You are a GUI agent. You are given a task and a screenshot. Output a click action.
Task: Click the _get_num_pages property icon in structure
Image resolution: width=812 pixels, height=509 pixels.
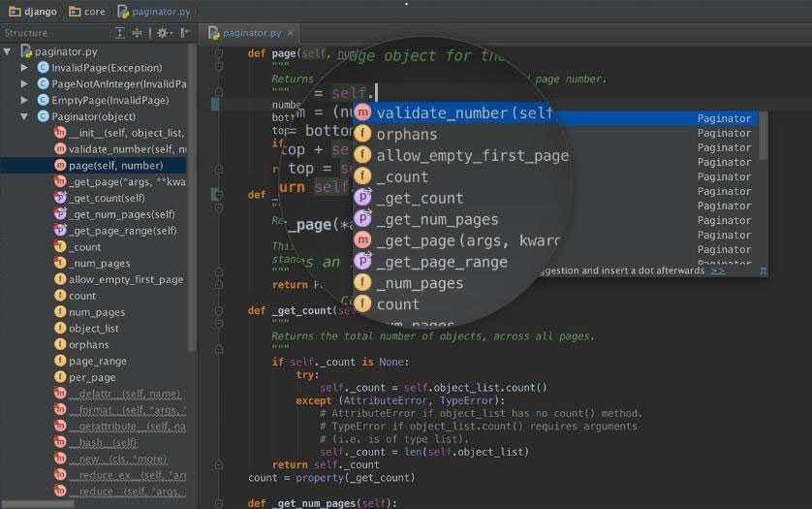pyautogui.click(x=60, y=214)
